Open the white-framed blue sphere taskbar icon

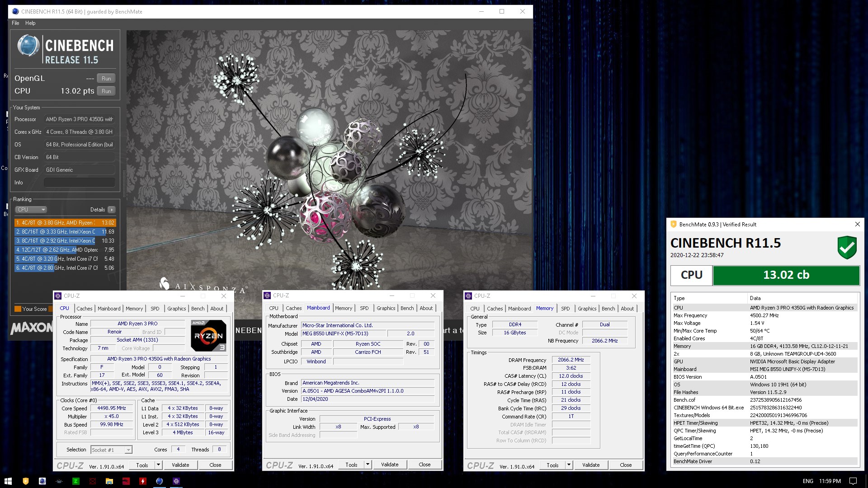pyautogui.click(x=42, y=481)
